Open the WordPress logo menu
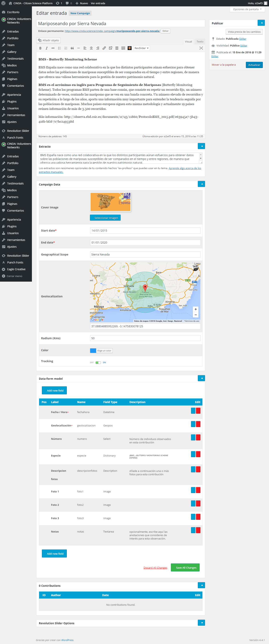The image size is (269, 644). 4,3
